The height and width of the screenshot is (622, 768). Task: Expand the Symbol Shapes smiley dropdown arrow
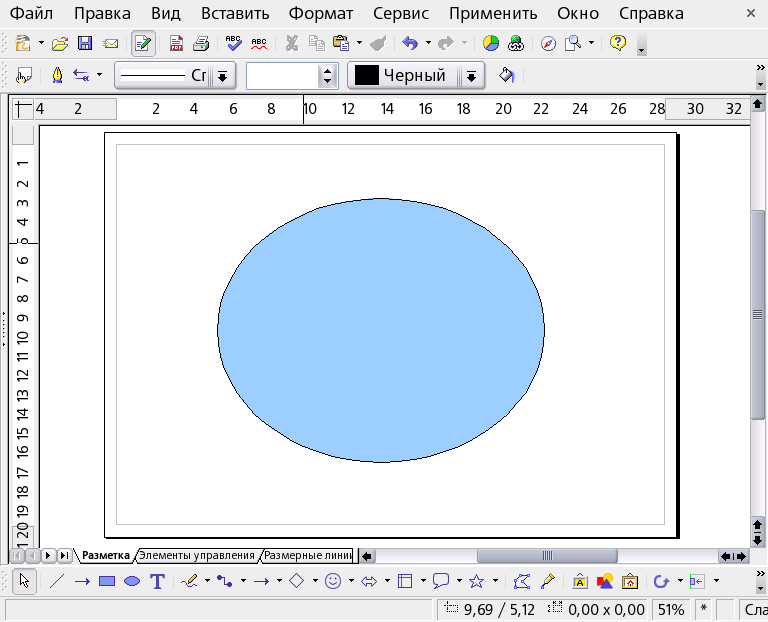(x=351, y=581)
